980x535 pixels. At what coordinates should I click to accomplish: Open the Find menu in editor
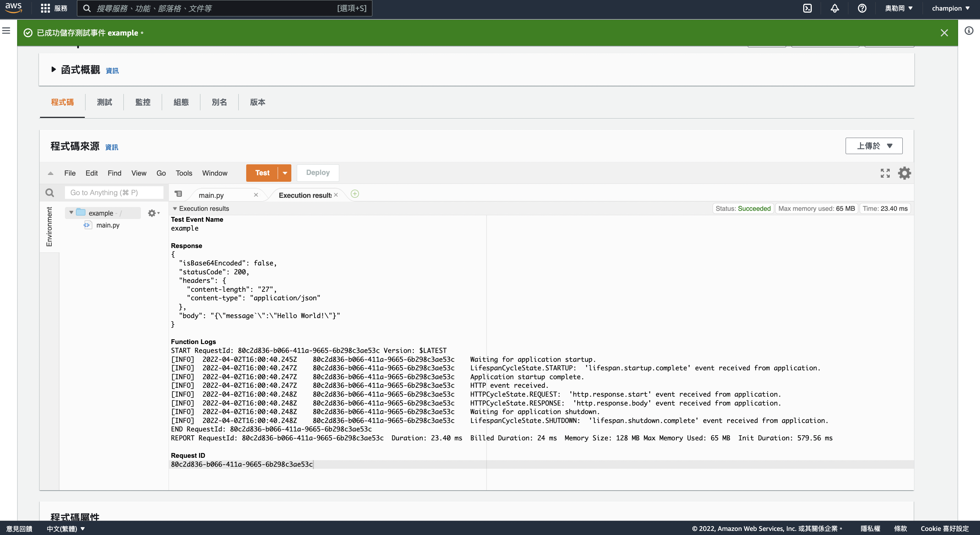[115, 173]
